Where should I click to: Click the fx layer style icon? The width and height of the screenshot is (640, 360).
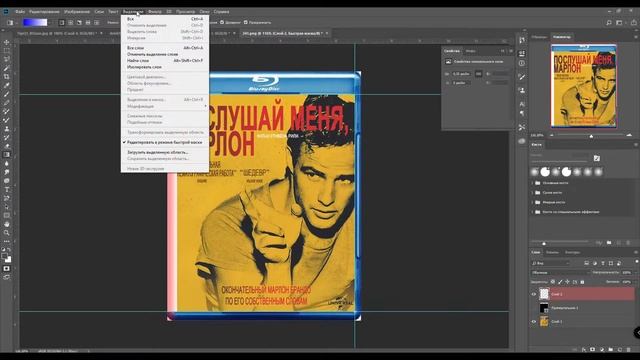(584, 349)
